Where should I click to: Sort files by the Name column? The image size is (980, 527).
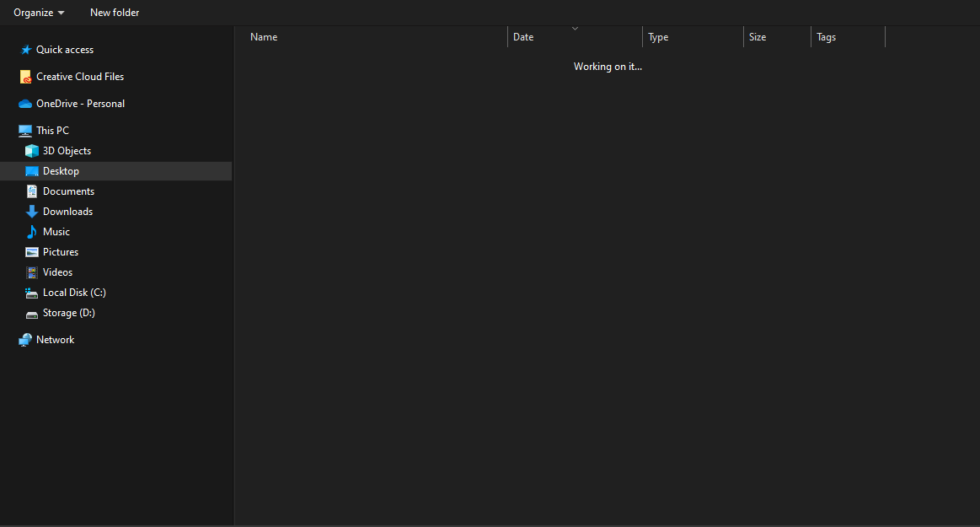tap(263, 36)
